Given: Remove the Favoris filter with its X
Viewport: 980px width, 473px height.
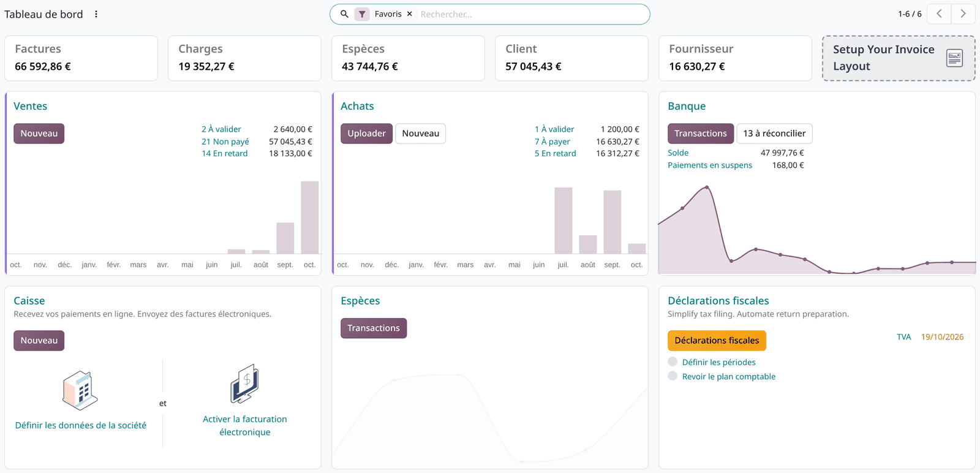Looking at the screenshot, I should click(410, 14).
